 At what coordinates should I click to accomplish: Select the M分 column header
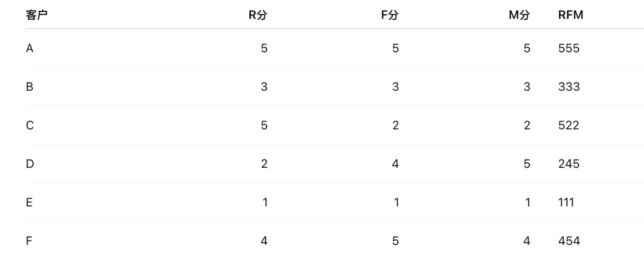tap(519, 16)
